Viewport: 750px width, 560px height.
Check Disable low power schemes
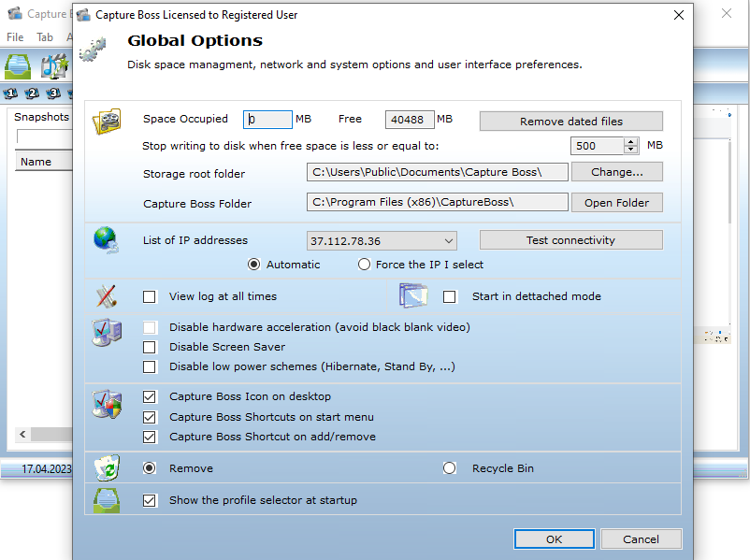click(150, 366)
